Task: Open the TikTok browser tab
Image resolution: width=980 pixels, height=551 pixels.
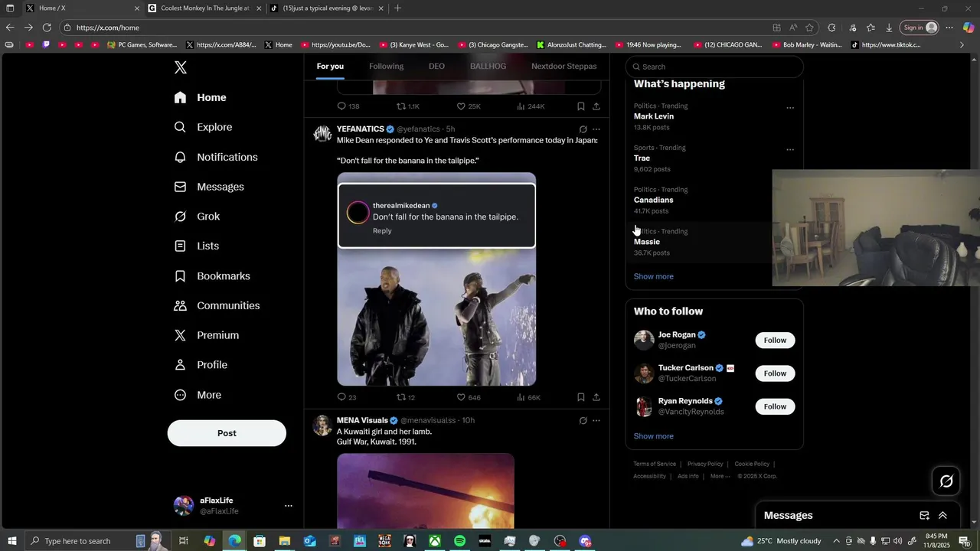Action: coord(328,8)
